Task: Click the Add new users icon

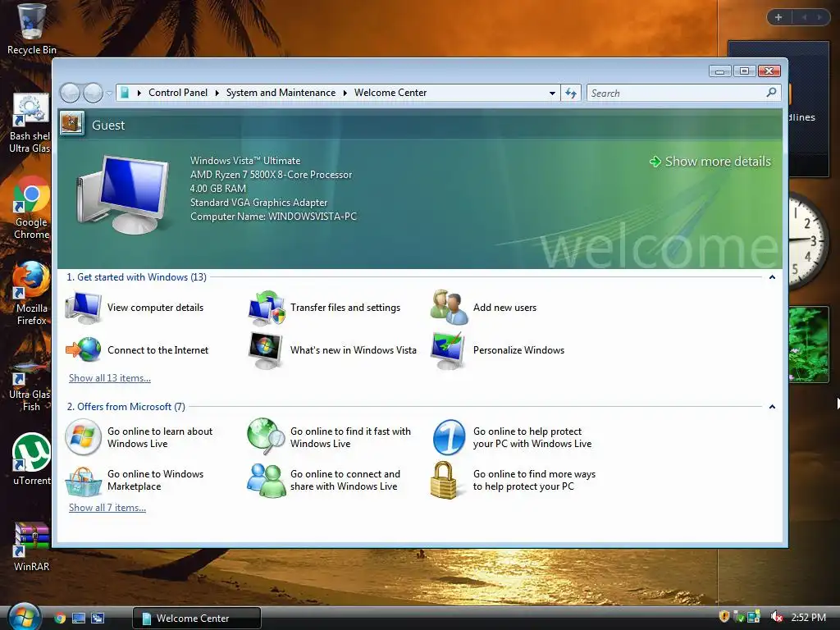Action: (x=449, y=308)
